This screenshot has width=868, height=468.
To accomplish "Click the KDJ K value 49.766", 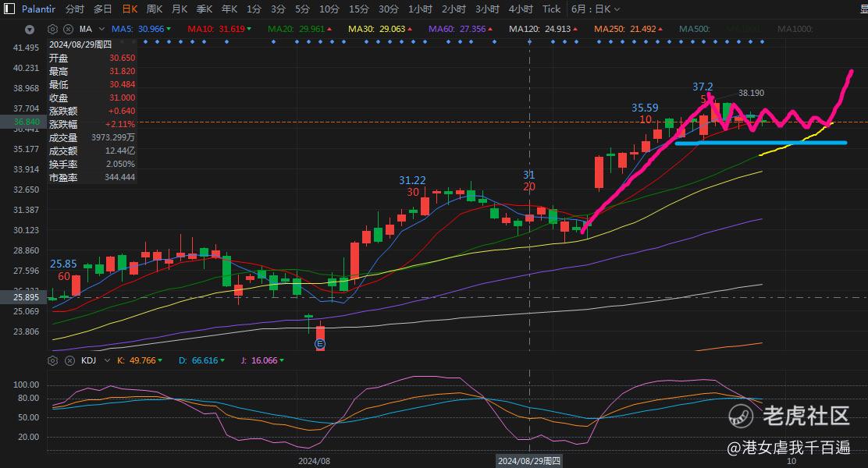I will point(143,360).
